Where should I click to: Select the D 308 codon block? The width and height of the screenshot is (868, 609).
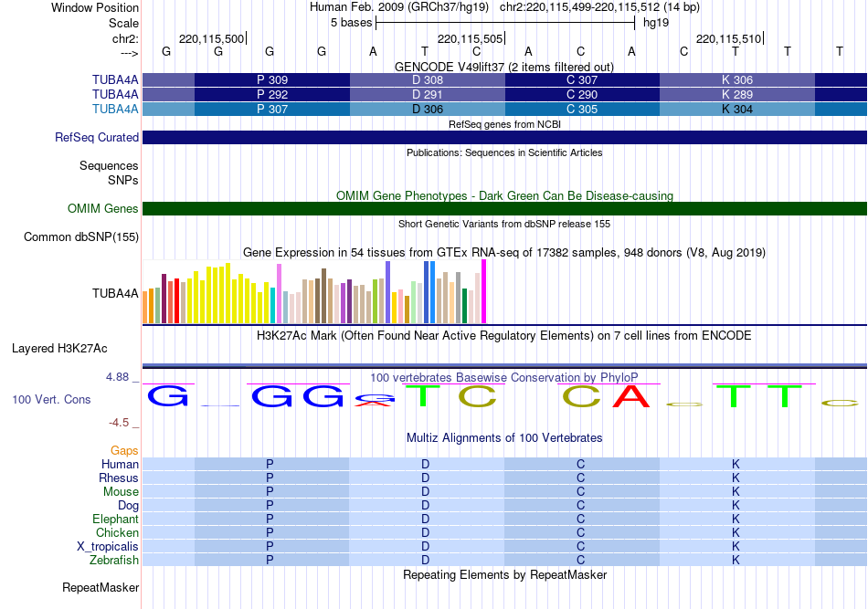pyautogui.click(x=428, y=79)
